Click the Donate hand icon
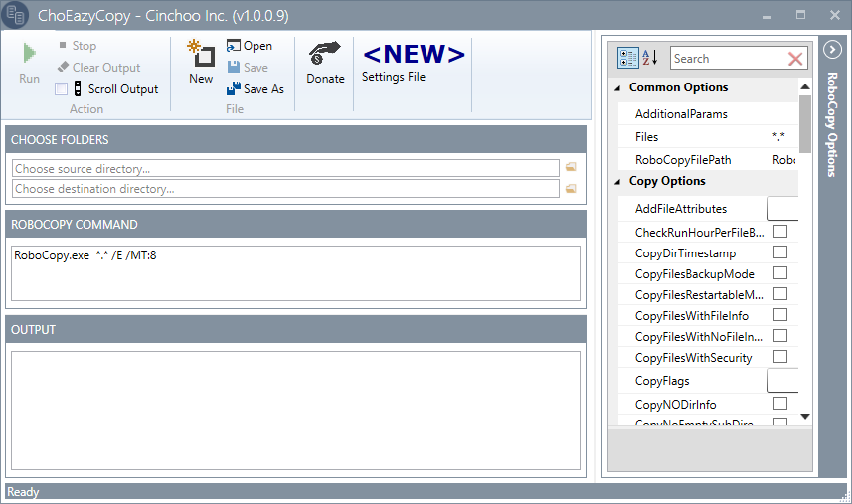The height and width of the screenshot is (504, 852). click(x=325, y=54)
